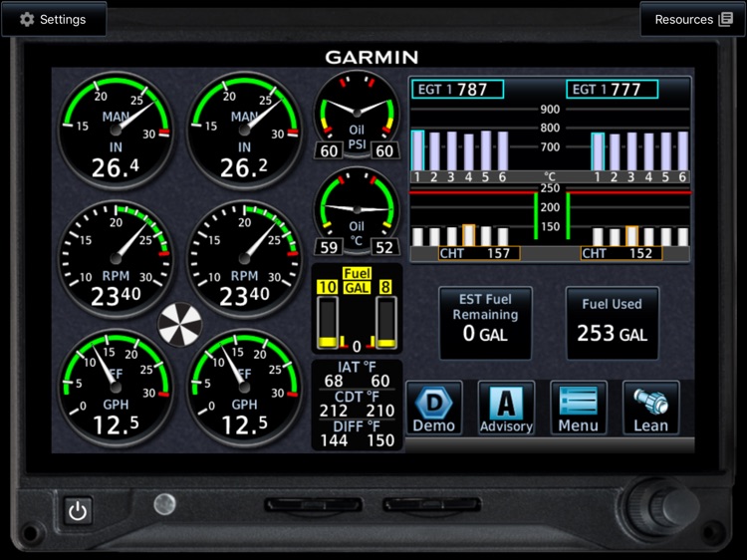This screenshot has width=747, height=560.
Task: Tap the left CHT 157 readout
Action: 479,253
